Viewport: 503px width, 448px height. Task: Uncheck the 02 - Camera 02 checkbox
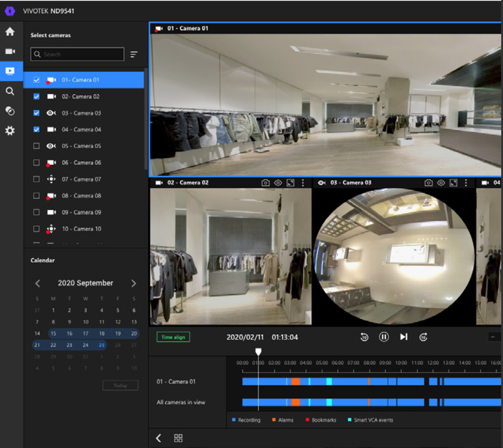pyautogui.click(x=37, y=96)
